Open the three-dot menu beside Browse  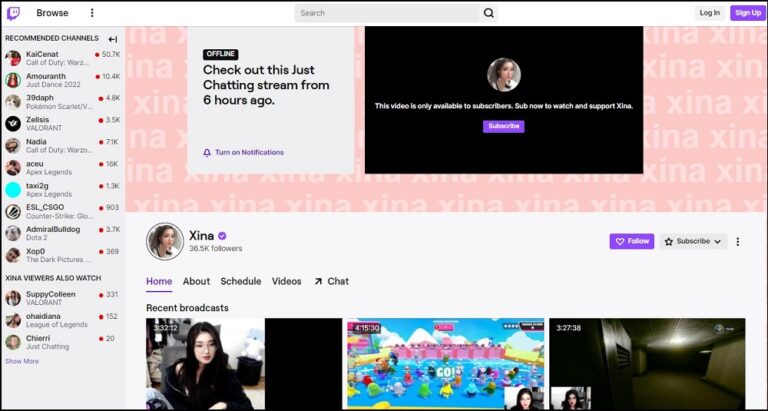(x=92, y=13)
